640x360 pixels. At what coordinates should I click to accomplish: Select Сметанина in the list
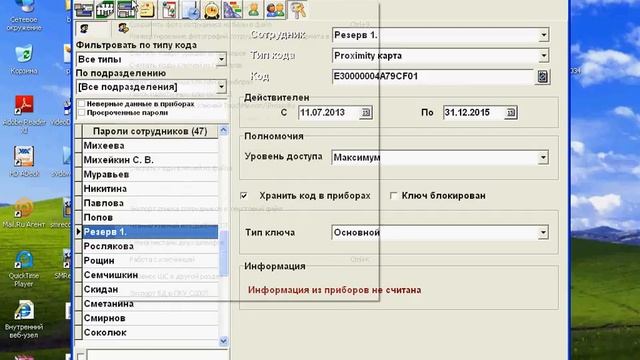(x=150, y=304)
